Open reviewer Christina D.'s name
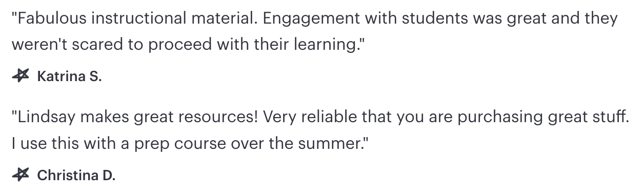 click(76, 176)
